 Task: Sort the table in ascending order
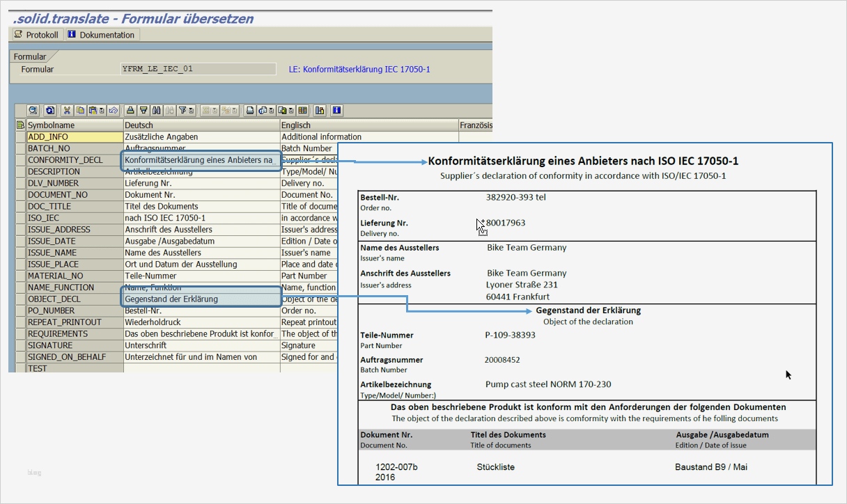coord(130,111)
